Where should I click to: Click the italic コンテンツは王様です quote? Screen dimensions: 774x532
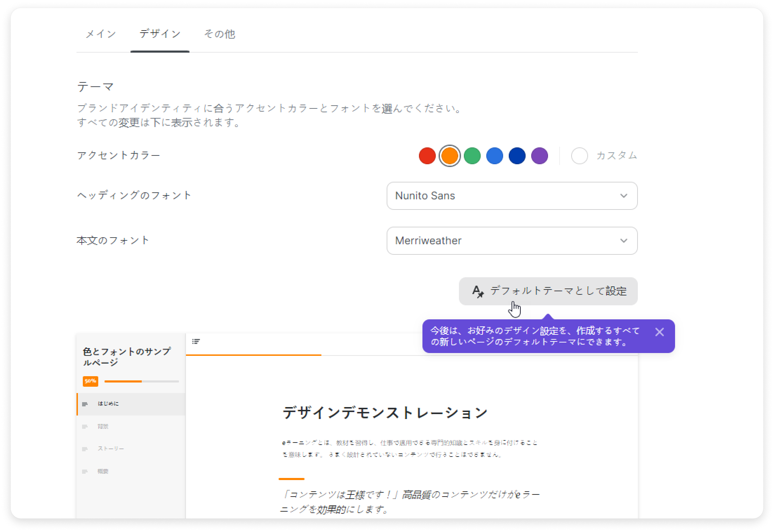[410, 502]
